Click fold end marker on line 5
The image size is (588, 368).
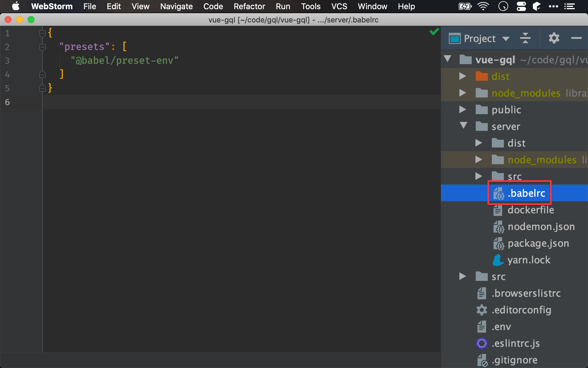(x=42, y=88)
